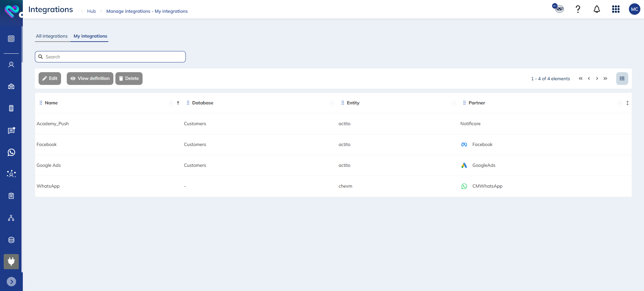
Task: Jump to last page of results
Action: click(605, 79)
